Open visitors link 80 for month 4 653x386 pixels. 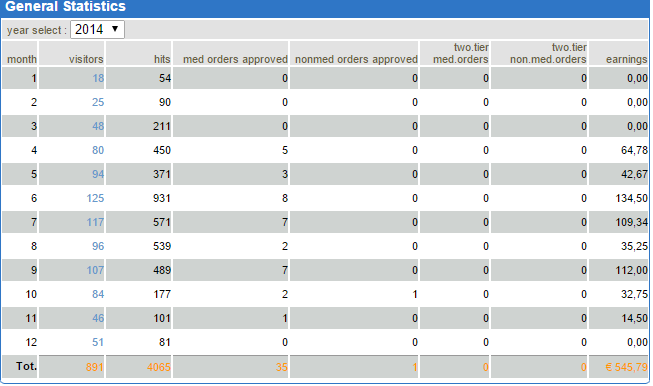98,150
